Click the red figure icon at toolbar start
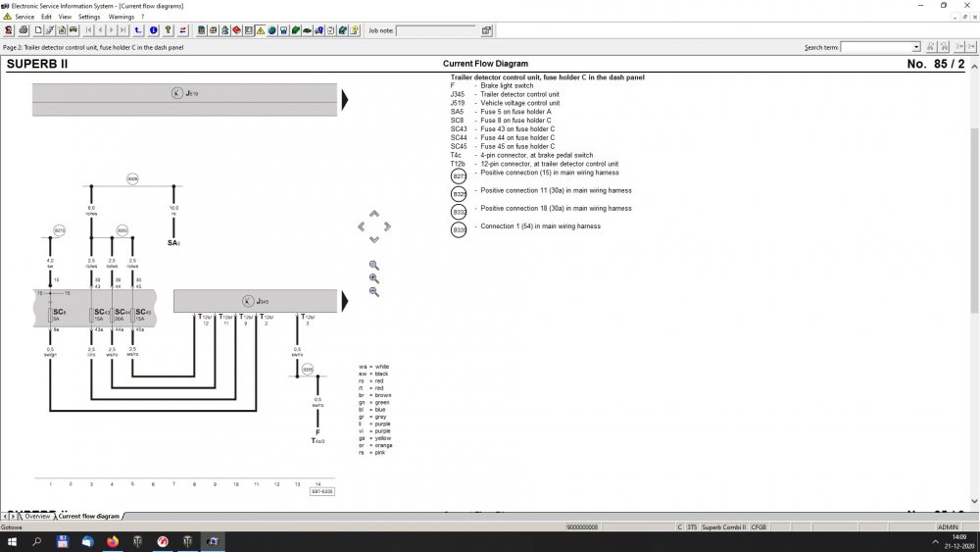This screenshot has width=980, height=552. click(x=8, y=30)
